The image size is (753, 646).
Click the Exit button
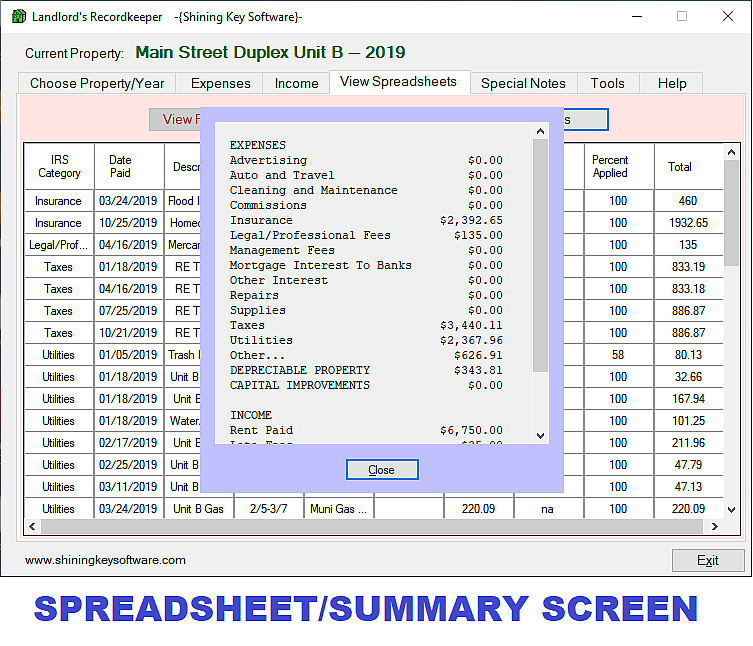tap(707, 560)
